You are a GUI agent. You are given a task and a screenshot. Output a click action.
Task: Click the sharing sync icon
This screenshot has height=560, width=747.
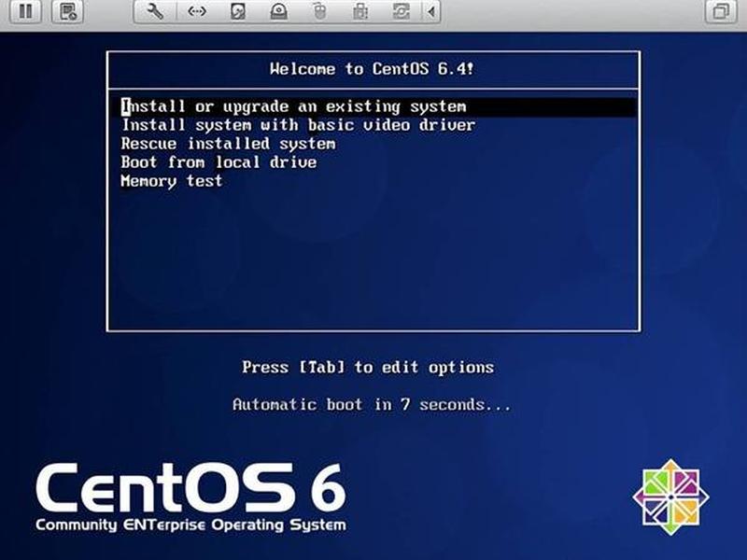tap(402, 11)
